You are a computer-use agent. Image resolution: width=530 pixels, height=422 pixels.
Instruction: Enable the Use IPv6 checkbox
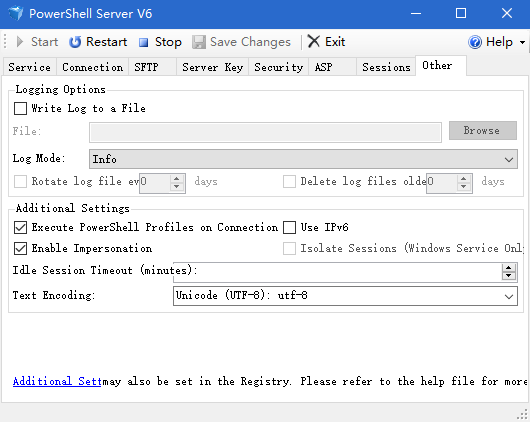tap(289, 228)
